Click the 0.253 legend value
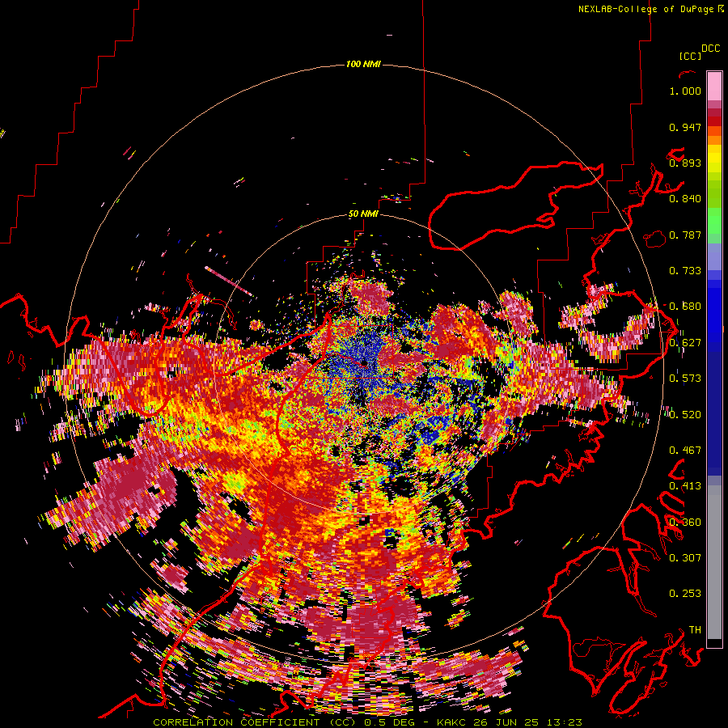Image resolution: width=728 pixels, height=728 pixels. pos(685,594)
